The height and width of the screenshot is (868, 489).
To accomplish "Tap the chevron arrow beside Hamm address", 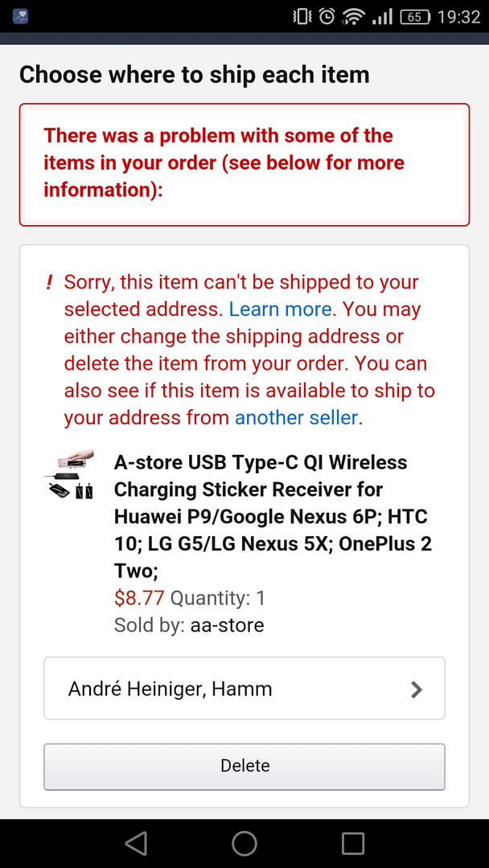I will tap(417, 690).
